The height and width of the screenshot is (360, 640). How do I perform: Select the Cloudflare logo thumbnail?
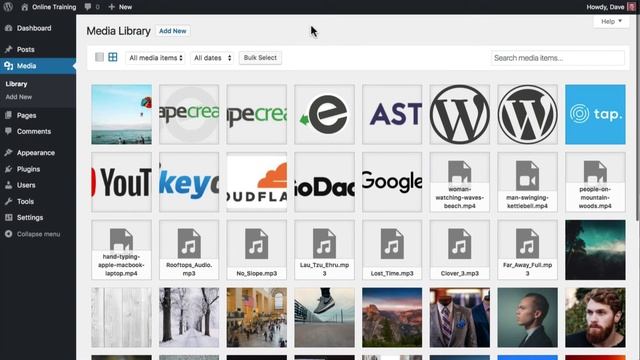pos(257,182)
